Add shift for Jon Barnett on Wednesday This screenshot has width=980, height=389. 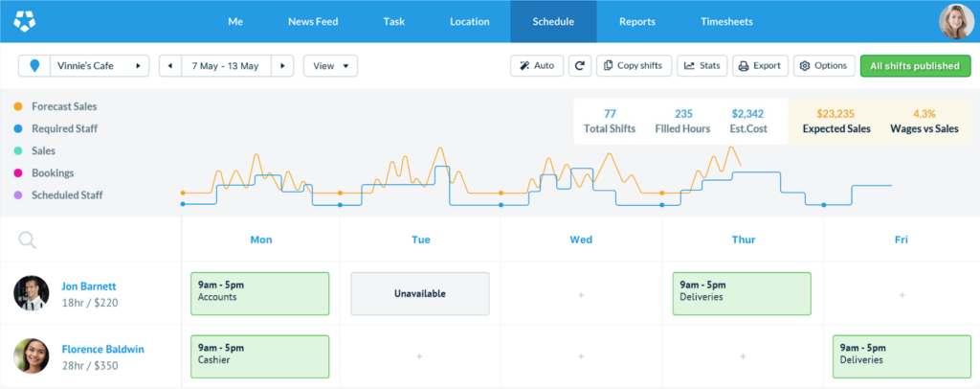pyautogui.click(x=581, y=294)
